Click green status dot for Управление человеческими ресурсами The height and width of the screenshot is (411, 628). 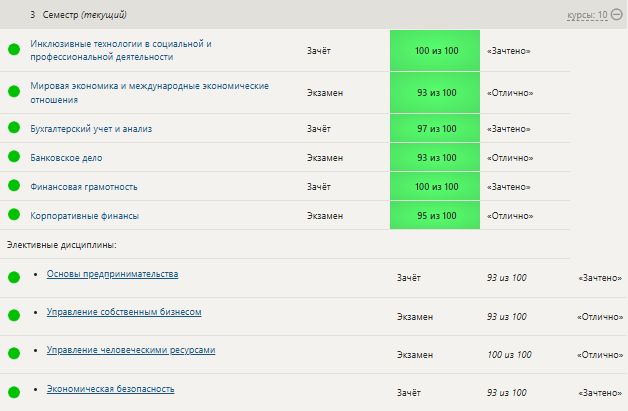14,353
